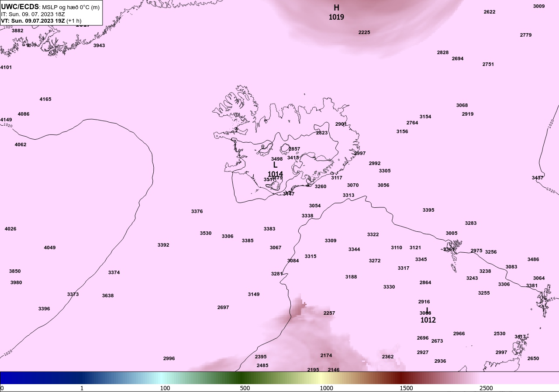This screenshot has width=559, height=392.
Task: Click the 3068 height value
Action: [x=462, y=105]
